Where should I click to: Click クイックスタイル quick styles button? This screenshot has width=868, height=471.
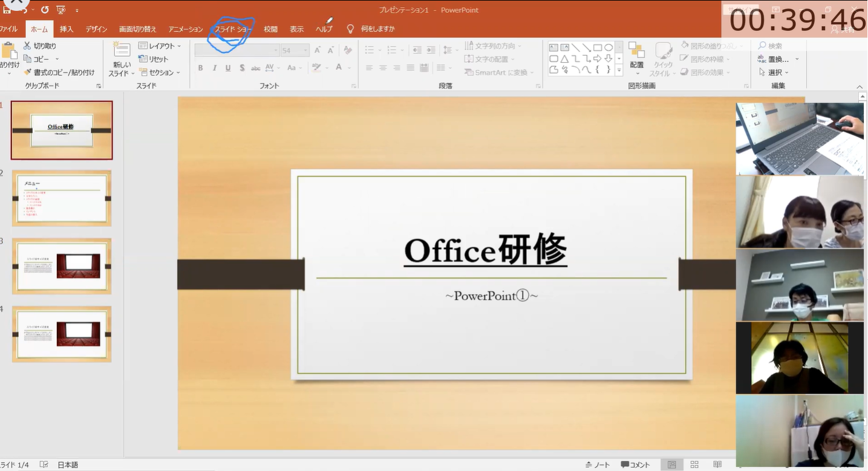tap(664, 59)
